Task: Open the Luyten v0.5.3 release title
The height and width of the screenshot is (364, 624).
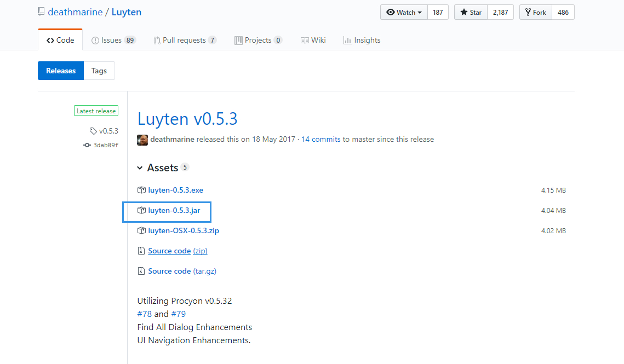Action: (x=187, y=119)
